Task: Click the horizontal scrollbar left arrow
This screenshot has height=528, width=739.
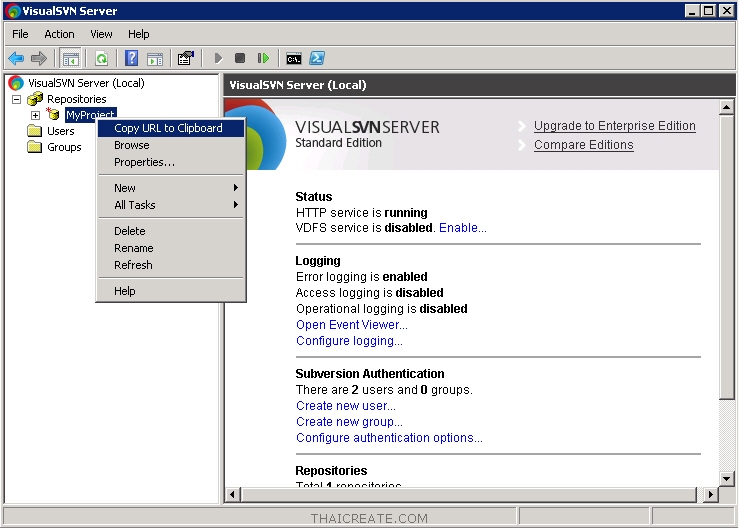Action: [232, 495]
